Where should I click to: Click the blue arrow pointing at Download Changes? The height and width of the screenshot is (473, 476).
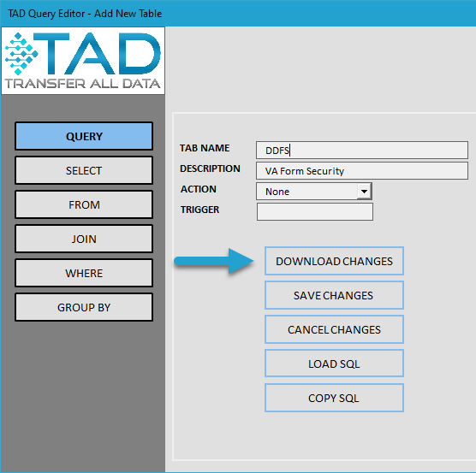214,261
